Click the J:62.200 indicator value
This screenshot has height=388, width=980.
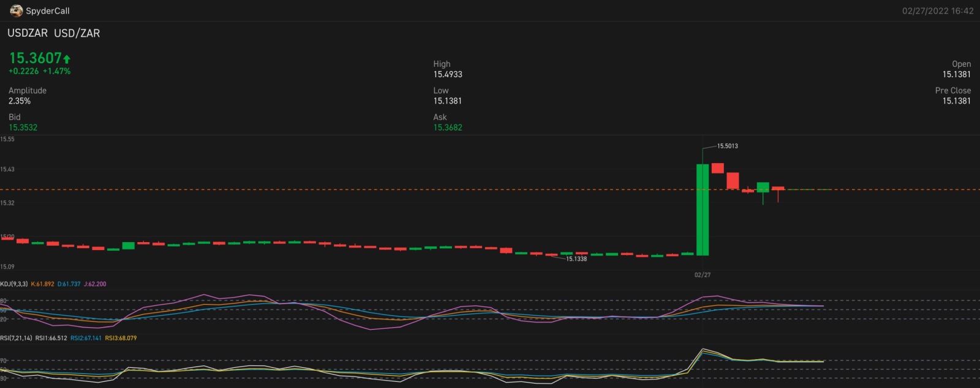tap(95, 284)
